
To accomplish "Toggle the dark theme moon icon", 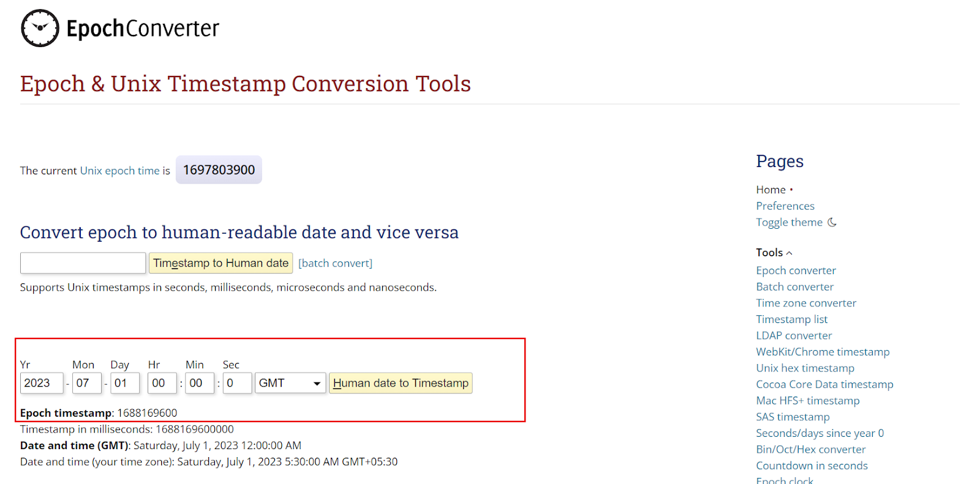I will pos(833,222).
